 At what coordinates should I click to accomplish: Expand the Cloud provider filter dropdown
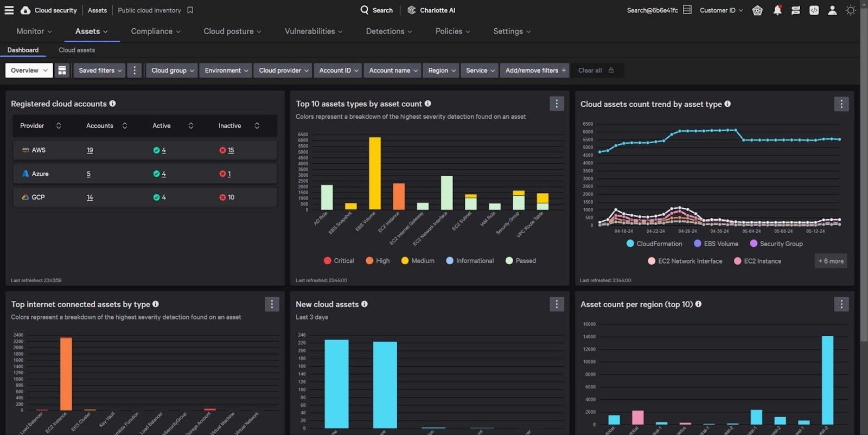point(283,71)
